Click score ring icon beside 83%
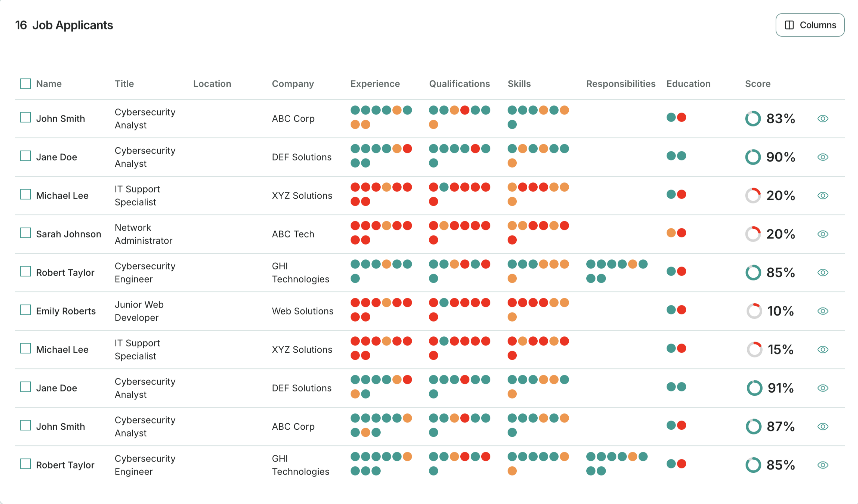 click(x=753, y=118)
